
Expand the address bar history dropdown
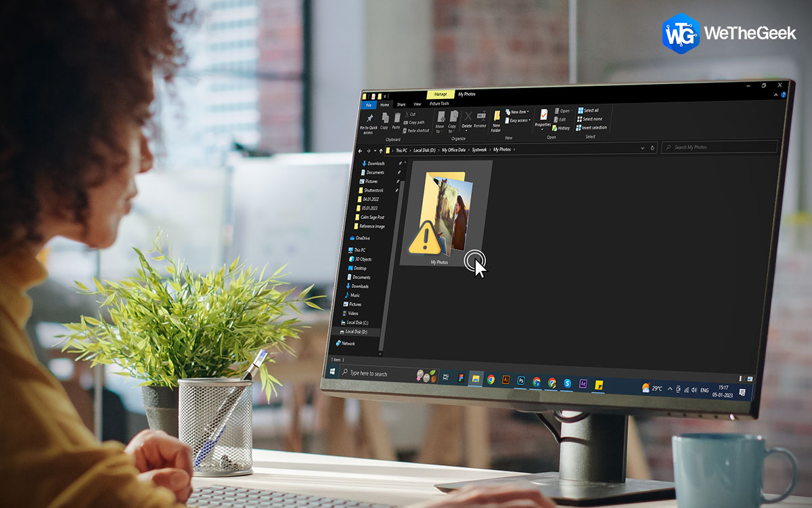pos(643,148)
